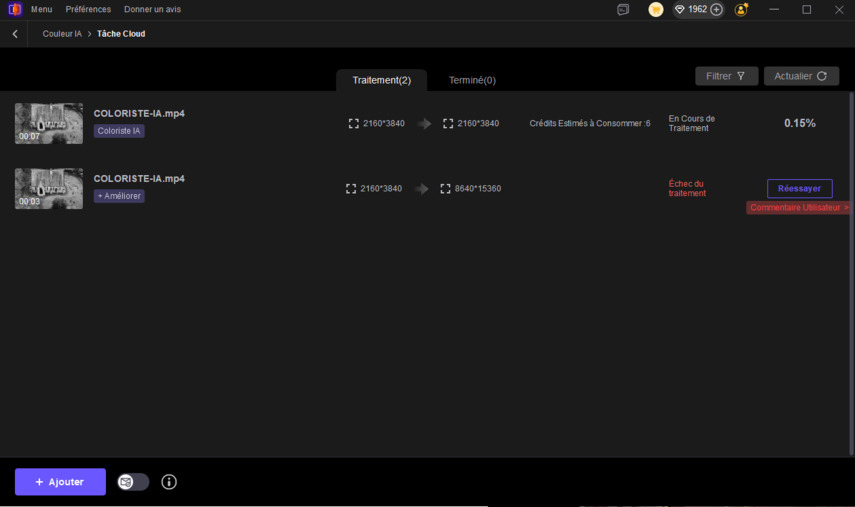Click the diamond credits balance 1962

coord(690,10)
